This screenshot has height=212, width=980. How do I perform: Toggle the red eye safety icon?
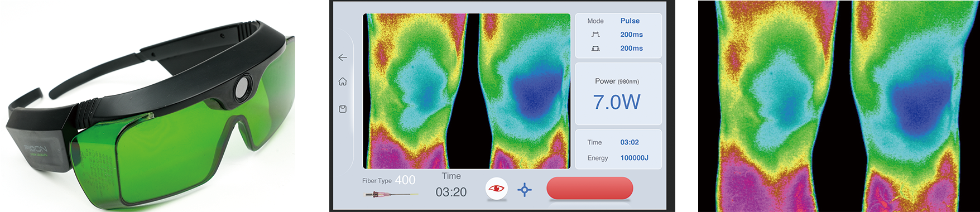pos(496,189)
